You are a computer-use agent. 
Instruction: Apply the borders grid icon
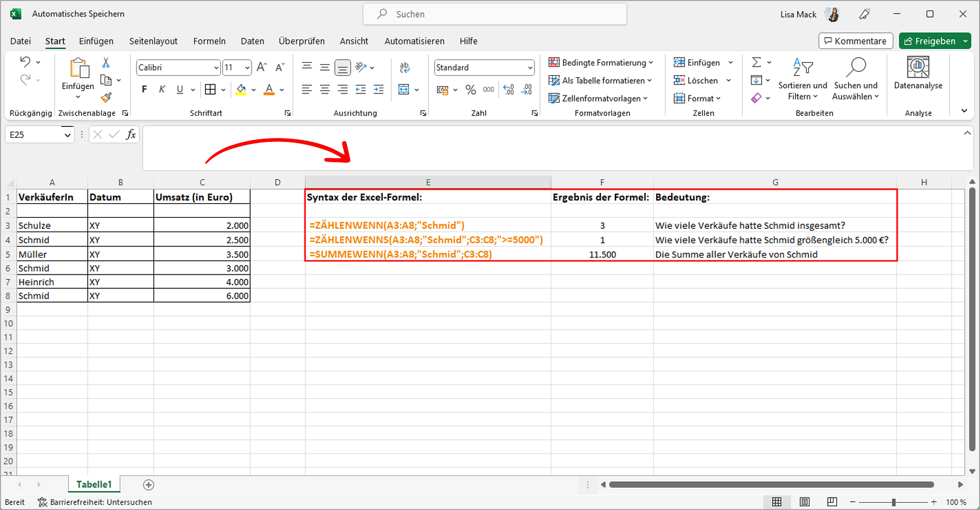pyautogui.click(x=210, y=90)
